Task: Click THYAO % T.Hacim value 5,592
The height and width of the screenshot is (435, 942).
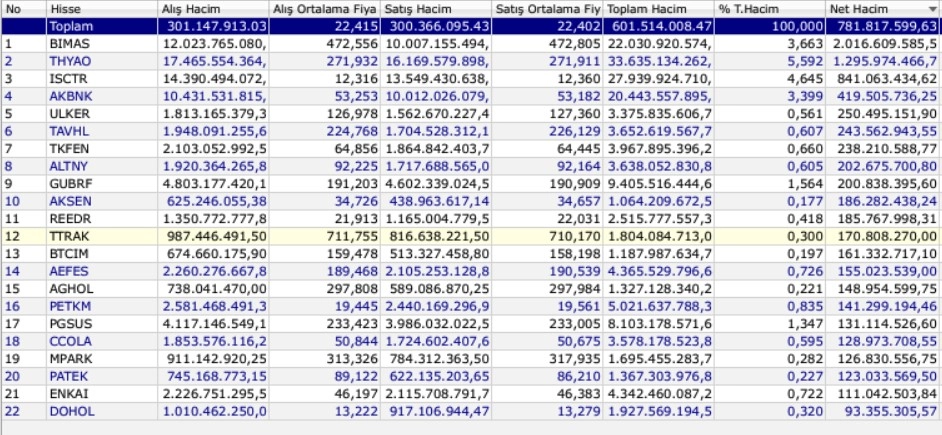Action: [x=806, y=61]
